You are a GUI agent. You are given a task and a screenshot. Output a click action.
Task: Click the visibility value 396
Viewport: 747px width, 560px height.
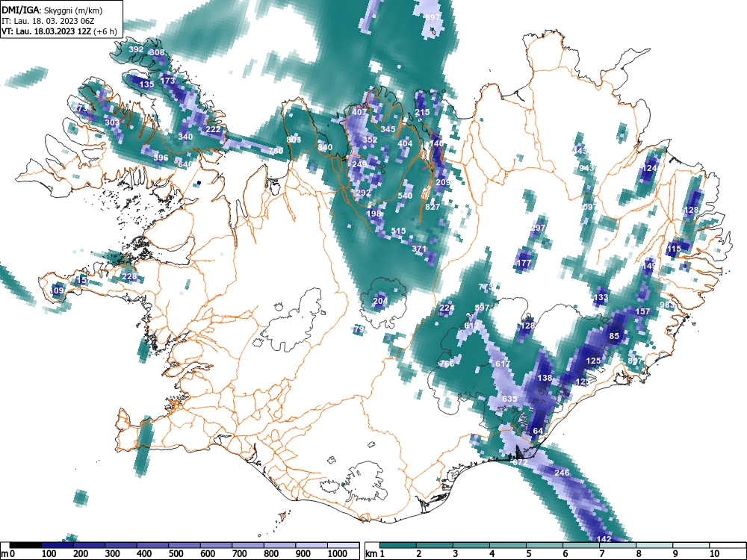coord(161,157)
